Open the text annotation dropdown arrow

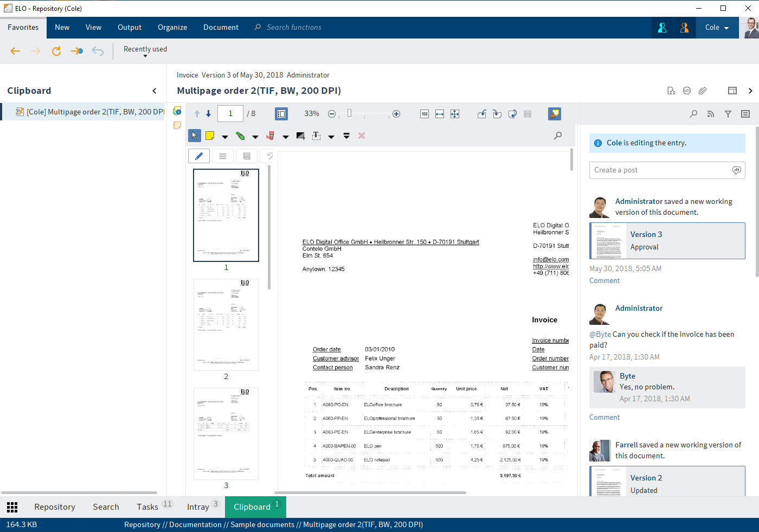tap(331, 137)
